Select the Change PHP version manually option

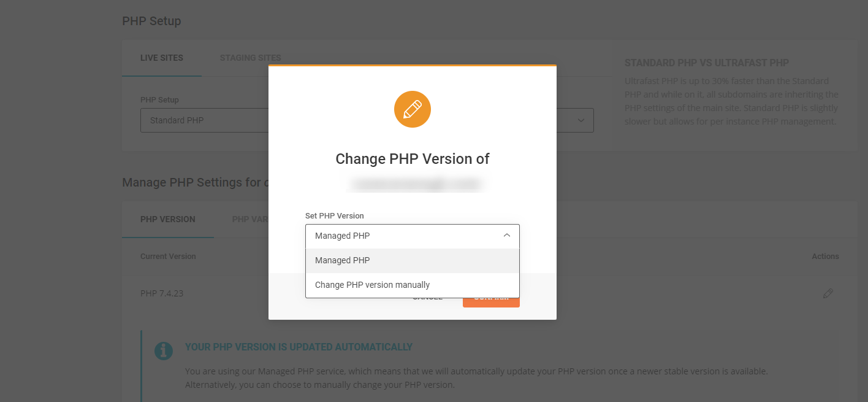click(x=371, y=284)
